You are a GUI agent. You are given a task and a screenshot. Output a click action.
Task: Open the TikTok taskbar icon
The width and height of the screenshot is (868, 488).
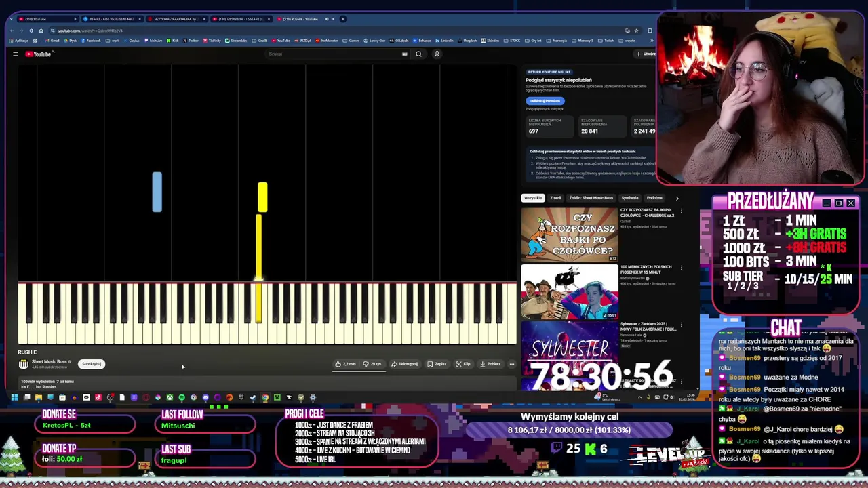[98, 397]
